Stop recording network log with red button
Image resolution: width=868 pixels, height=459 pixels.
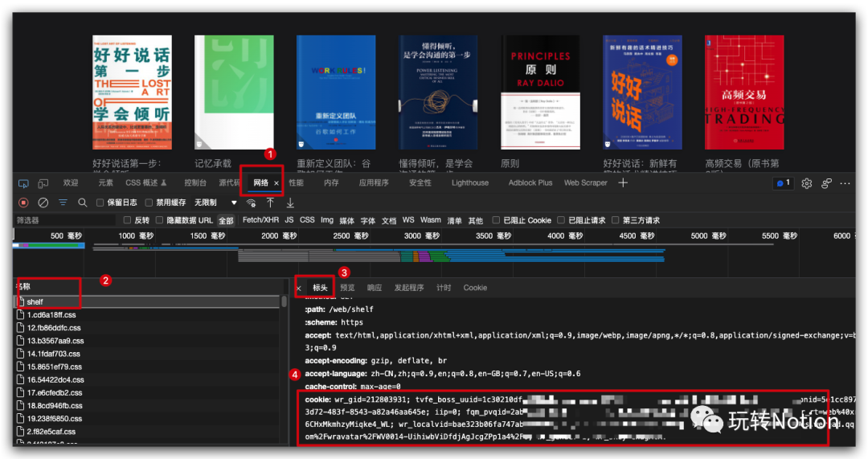(23, 203)
